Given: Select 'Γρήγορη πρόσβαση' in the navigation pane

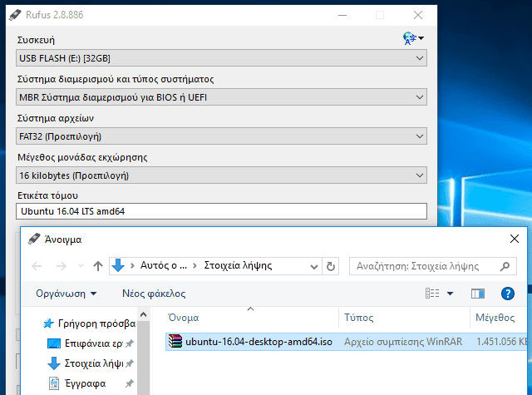Looking at the screenshot, I should click(96, 323).
